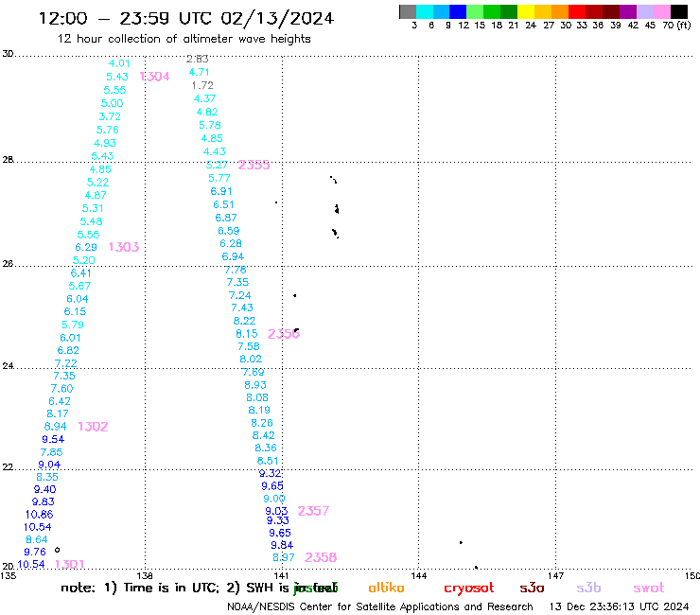Screen dimensions: 700x615
Task: Click the wave height value '10.86'
Action: click(40, 514)
